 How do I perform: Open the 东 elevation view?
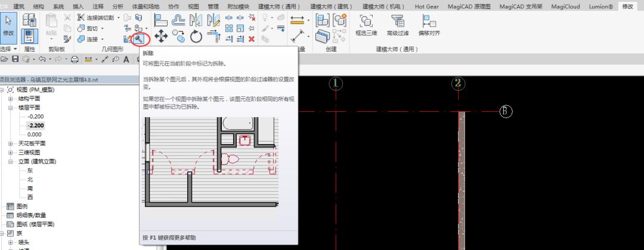point(30,170)
